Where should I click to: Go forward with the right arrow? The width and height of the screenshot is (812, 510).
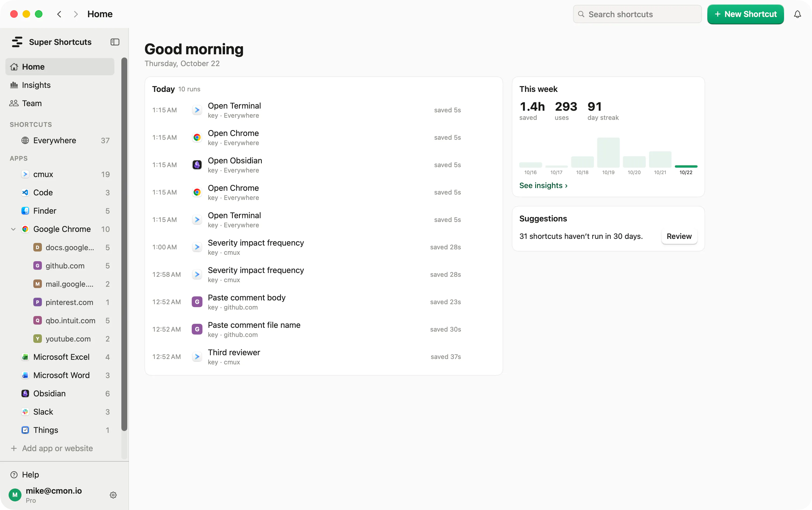[76, 14]
